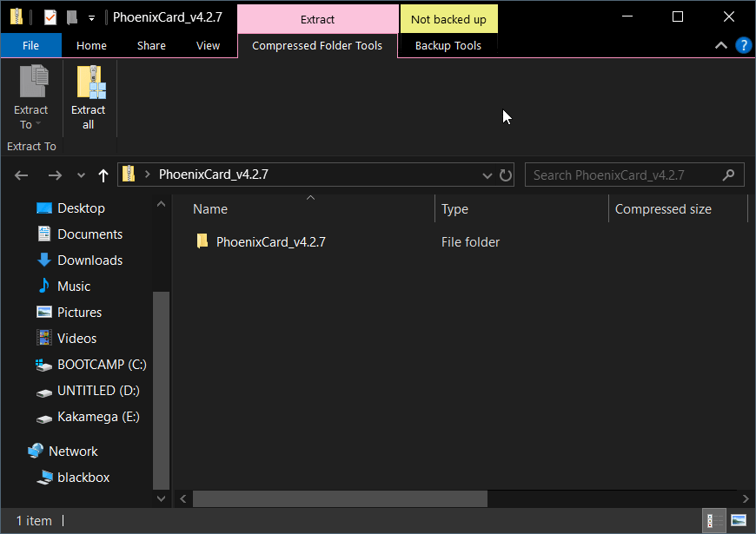Open Help with the question mark icon

(x=744, y=45)
